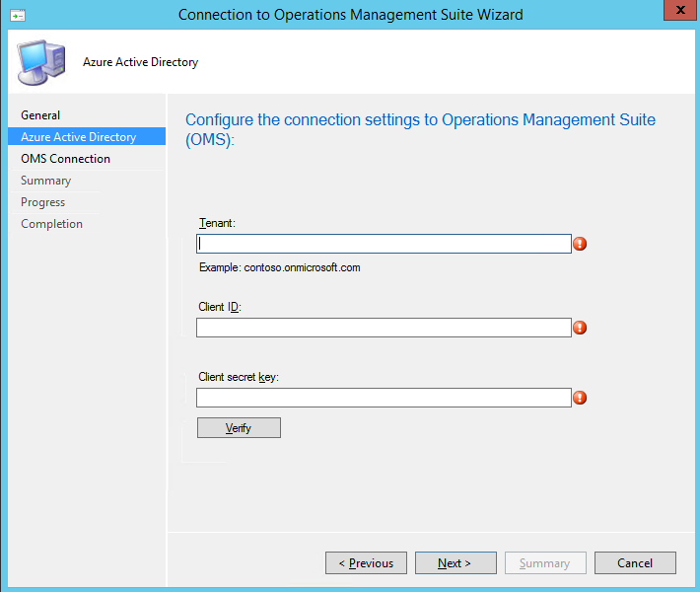
Task: Open the General step in the sidebar
Action: pyautogui.click(x=40, y=115)
